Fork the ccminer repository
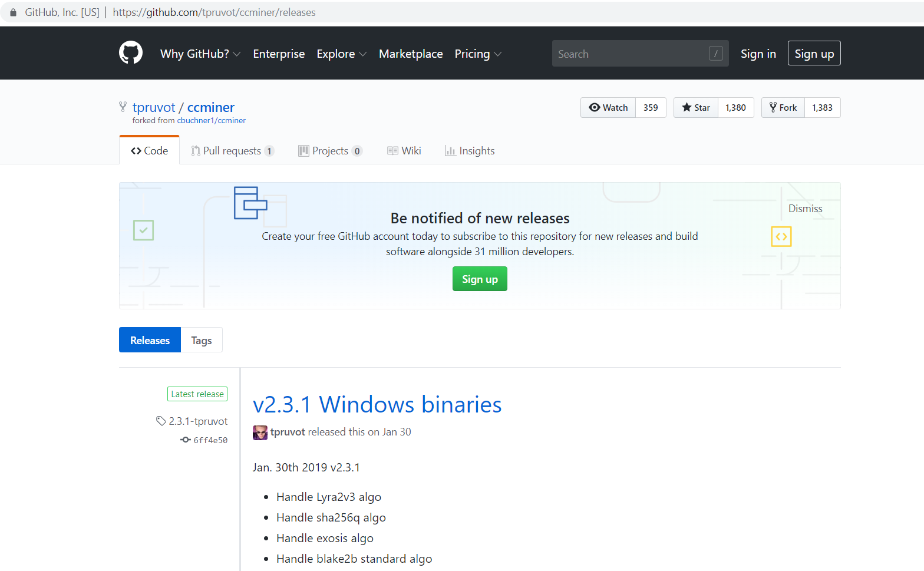This screenshot has width=924, height=571. click(783, 107)
